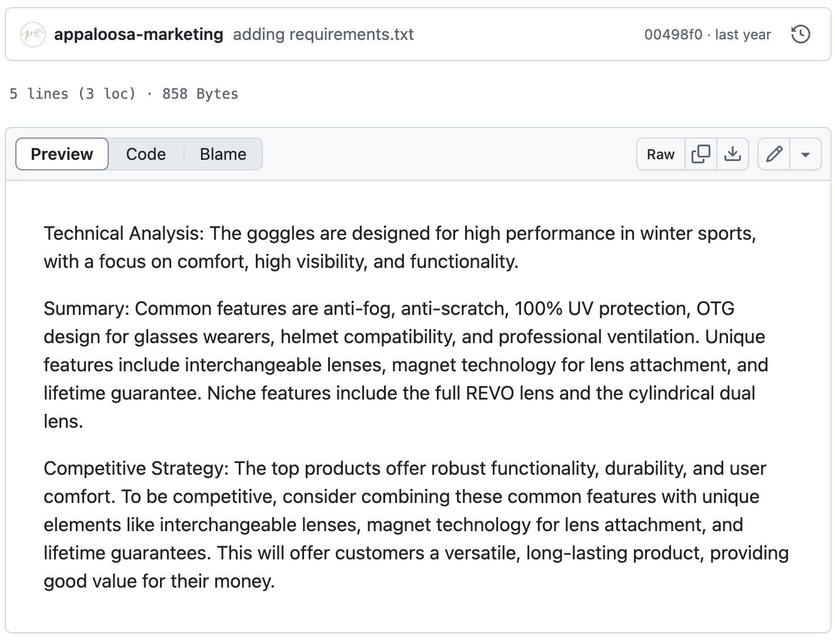Click the Technical Analysis paragraph
This screenshot has width=835, height=644.
[x=400, y=247]
